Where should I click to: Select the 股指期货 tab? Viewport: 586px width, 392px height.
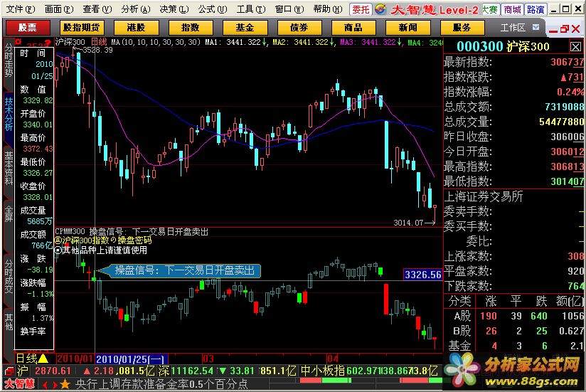click(82, 27)
